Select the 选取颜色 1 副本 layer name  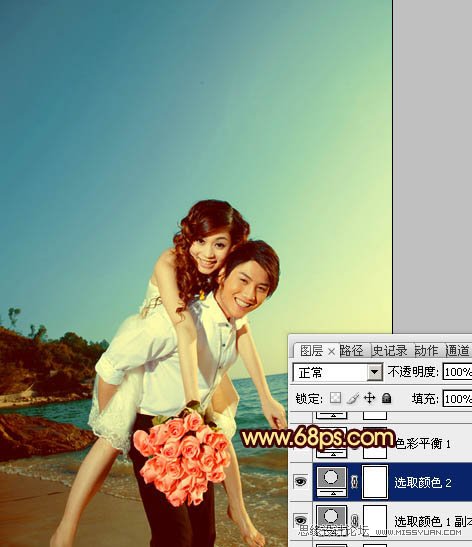coord(433,522)
